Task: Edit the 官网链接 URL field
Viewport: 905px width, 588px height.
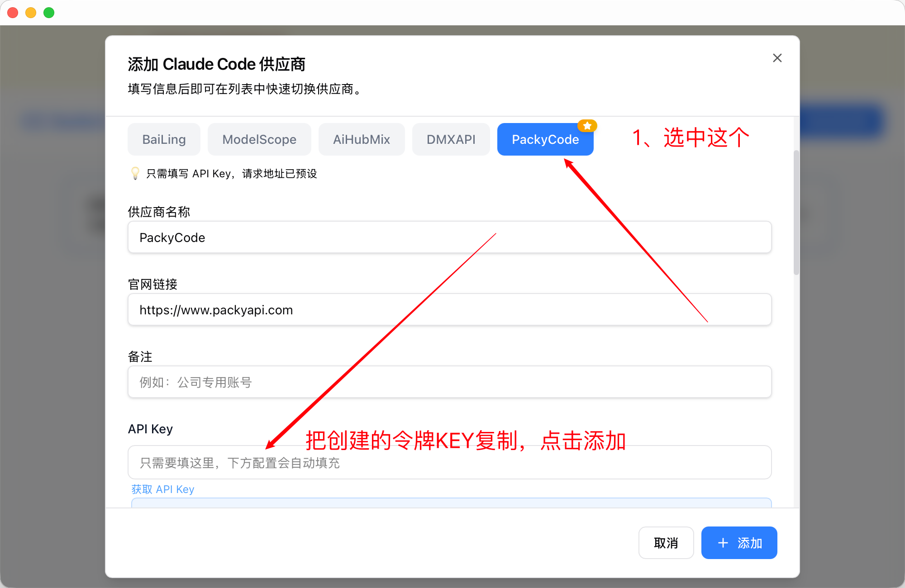Action: point(449,309)
